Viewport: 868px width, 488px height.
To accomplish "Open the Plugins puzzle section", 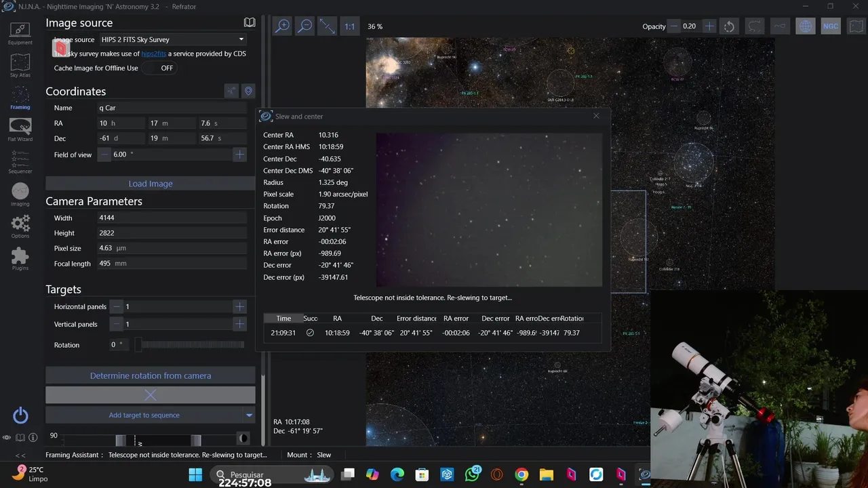I will pos(20,259).
